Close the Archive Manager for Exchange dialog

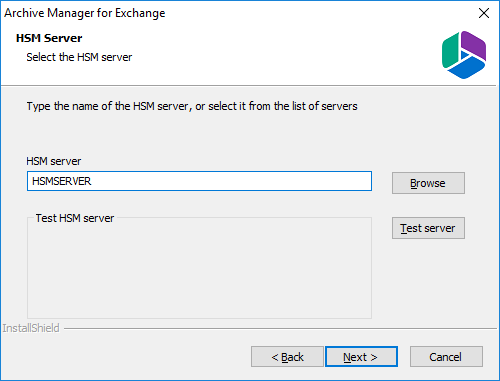pos(484,13)
